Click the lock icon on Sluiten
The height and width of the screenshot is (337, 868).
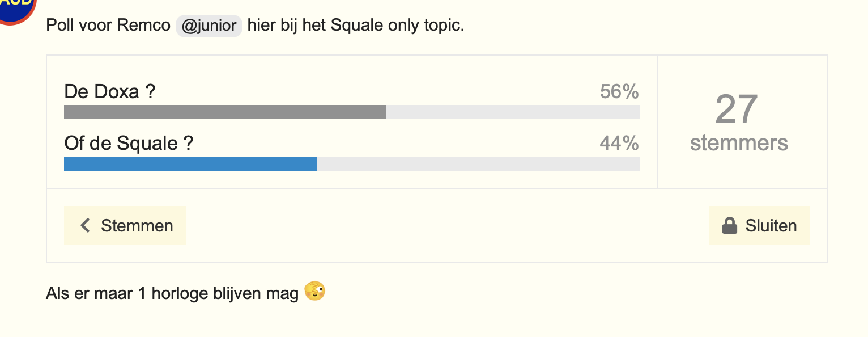tap(729, 226)
